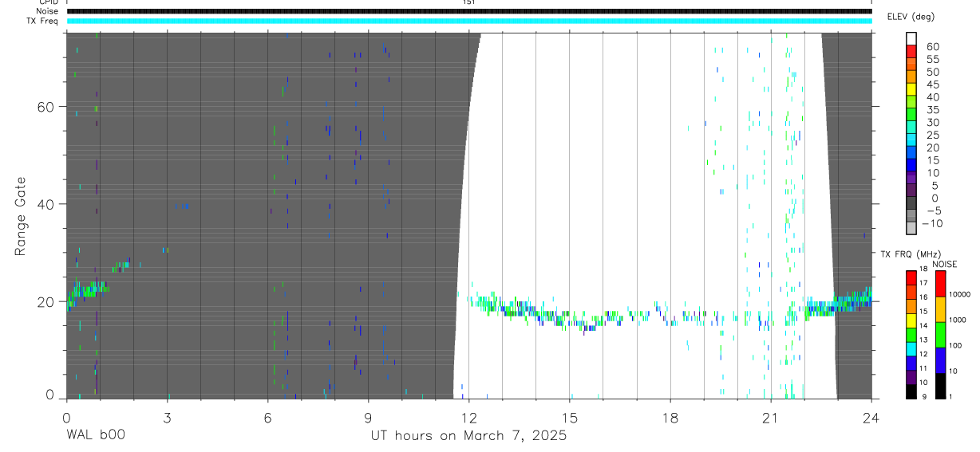Click the '24' tick label on the UT hours axis

click(x=871, y=417)
